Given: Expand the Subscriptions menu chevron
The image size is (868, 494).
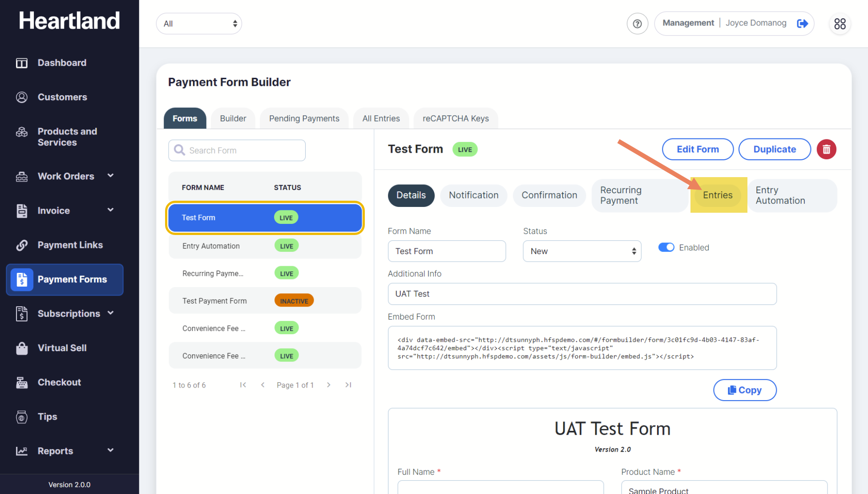Looking at the screenshot, I should 111,313.
